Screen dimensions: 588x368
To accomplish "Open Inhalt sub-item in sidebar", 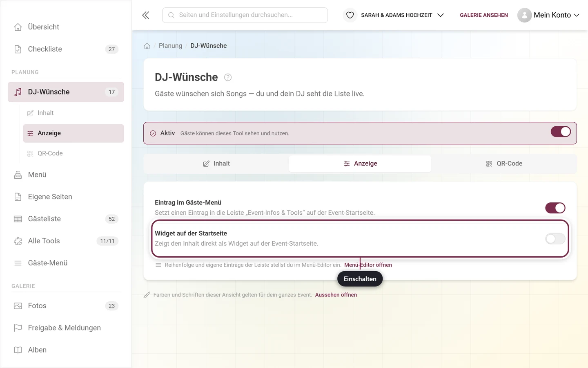I will [73, 113].
